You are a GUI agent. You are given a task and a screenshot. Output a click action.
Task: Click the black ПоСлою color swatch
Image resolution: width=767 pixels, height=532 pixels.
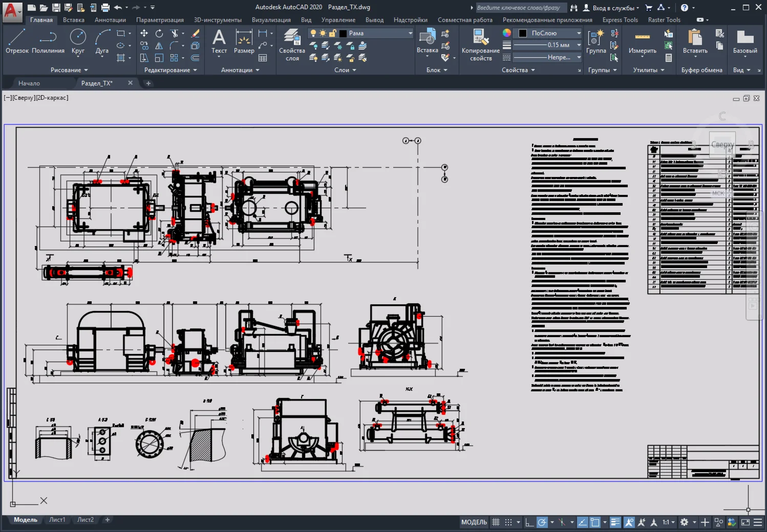point(523,33)
